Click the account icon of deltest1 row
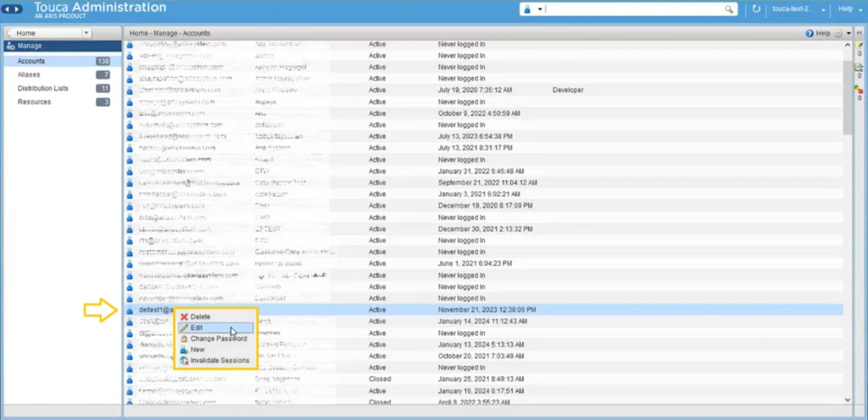This screenshot has width=868, height=420. pyautogui.click(x=130, y=310)
